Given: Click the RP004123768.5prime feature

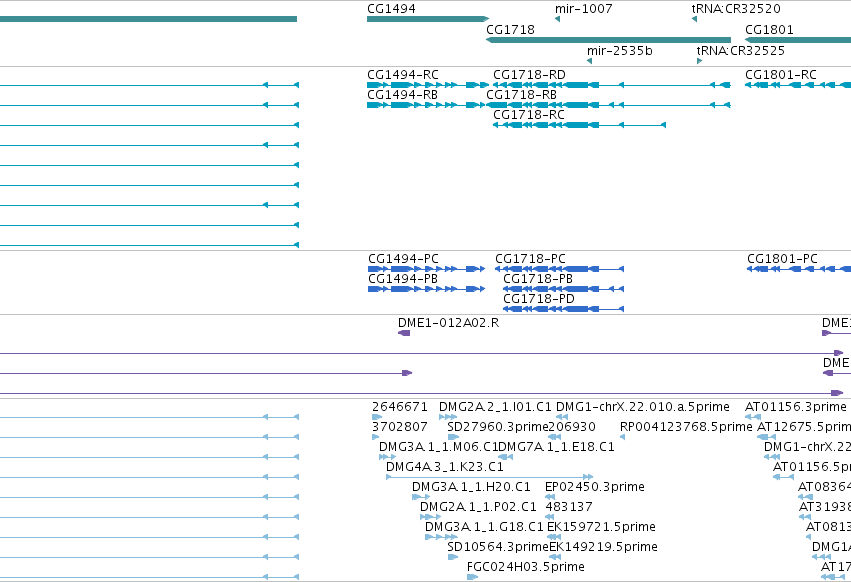Looking at the screenshot, I should tap(623, 437).
